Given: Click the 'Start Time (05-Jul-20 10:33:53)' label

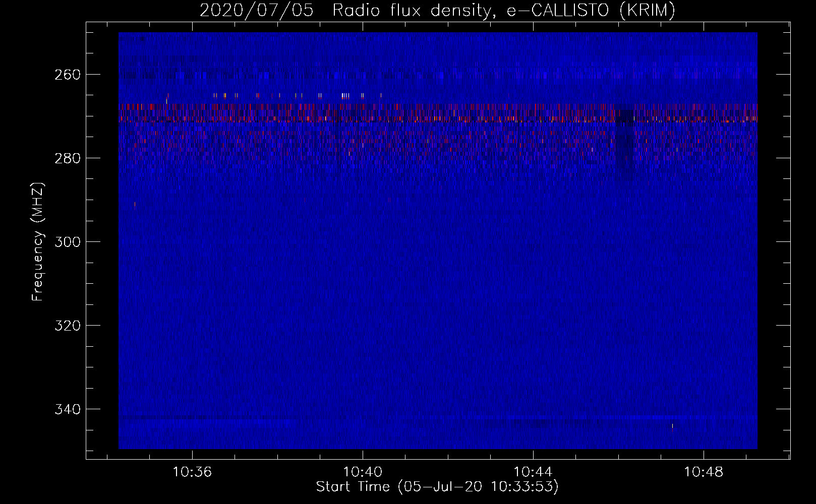Looking at the screenshot, I should 437,487.
